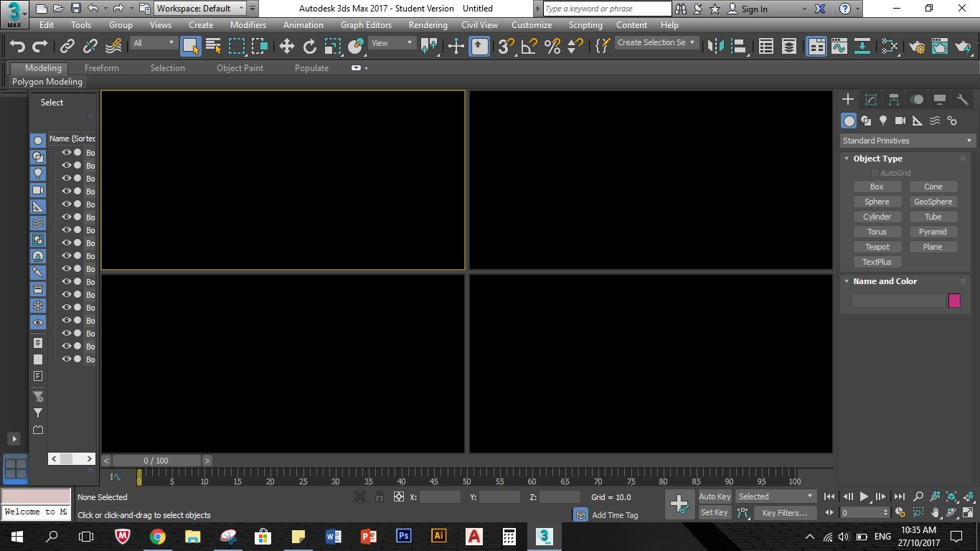980x551 pixels.
Task: Open the Standard Primitives dropdown
Action: click(x=908, y=141)
